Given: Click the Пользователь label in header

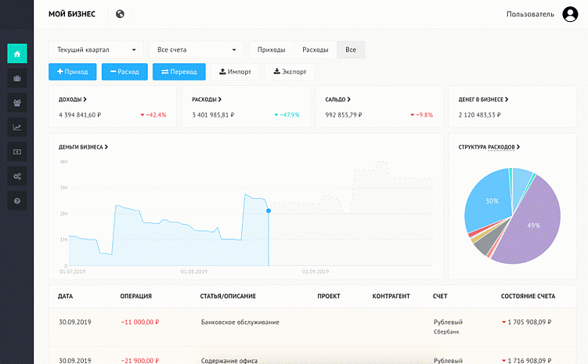Looking at the screenshot, I should click(x=530, y=14).
